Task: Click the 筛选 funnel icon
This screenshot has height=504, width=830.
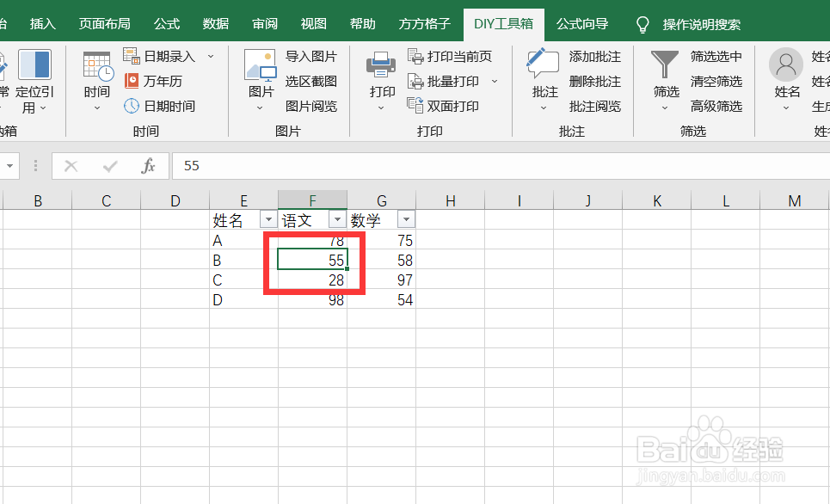Action: [x=664, y=65]
